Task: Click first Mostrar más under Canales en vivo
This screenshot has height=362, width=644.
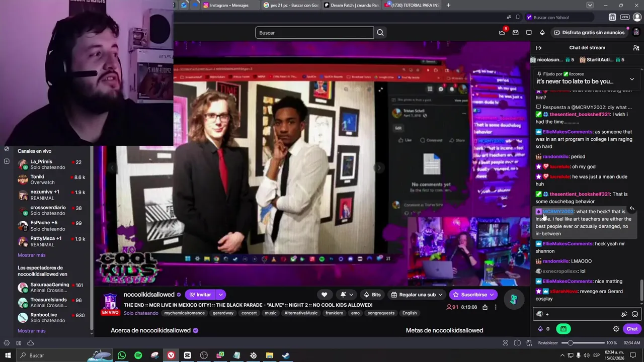Action: point(32,255)
